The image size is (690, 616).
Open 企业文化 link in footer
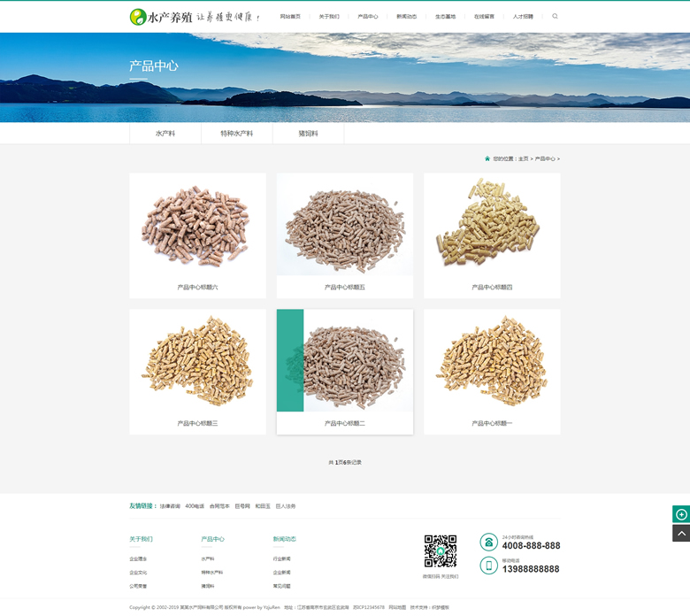138,573
